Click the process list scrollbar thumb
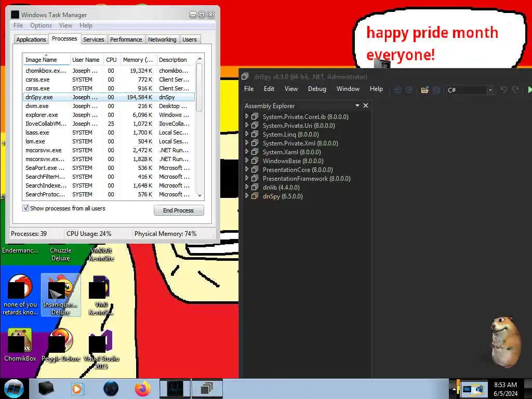Viewport: 532px width, 399px height. click(199, 87)
